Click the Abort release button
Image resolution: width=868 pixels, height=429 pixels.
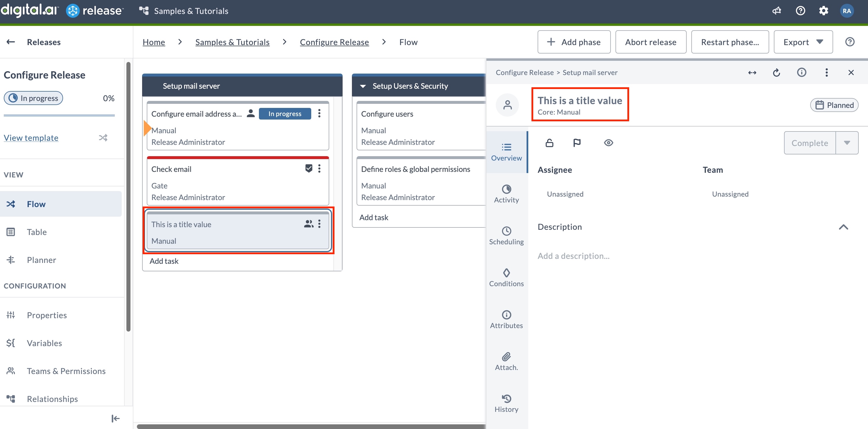(651, 42)
